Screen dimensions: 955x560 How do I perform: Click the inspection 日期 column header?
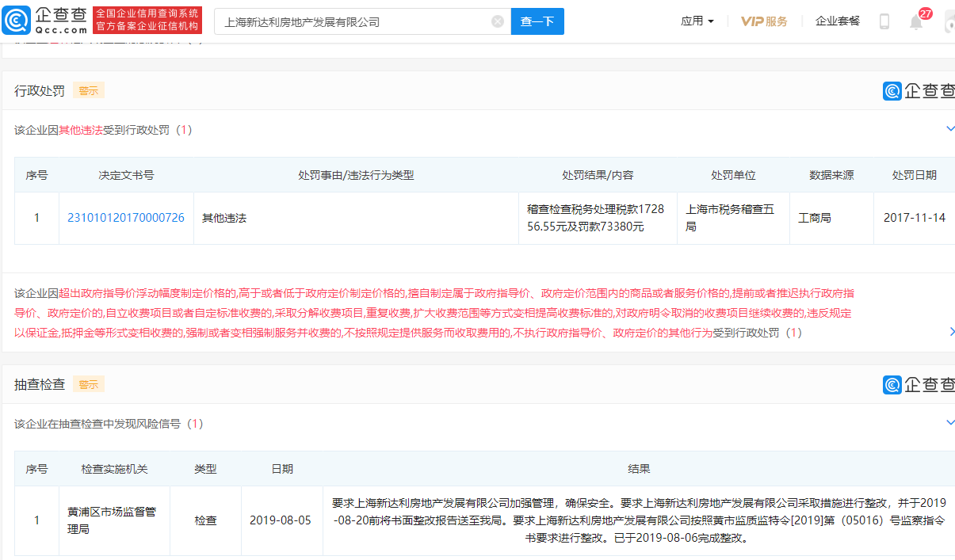click(282, 469)
